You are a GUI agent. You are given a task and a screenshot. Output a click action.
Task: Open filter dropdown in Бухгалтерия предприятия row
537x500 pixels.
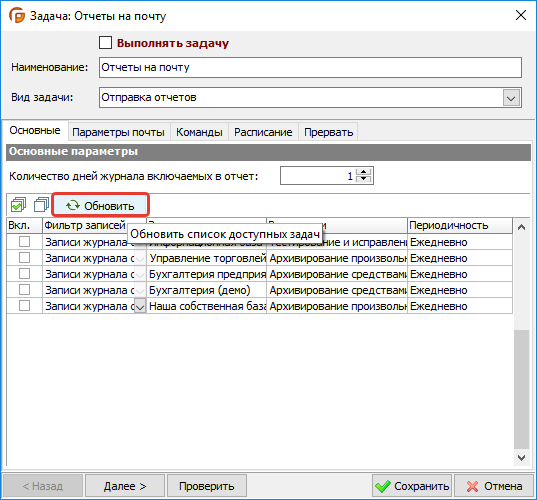140,274
